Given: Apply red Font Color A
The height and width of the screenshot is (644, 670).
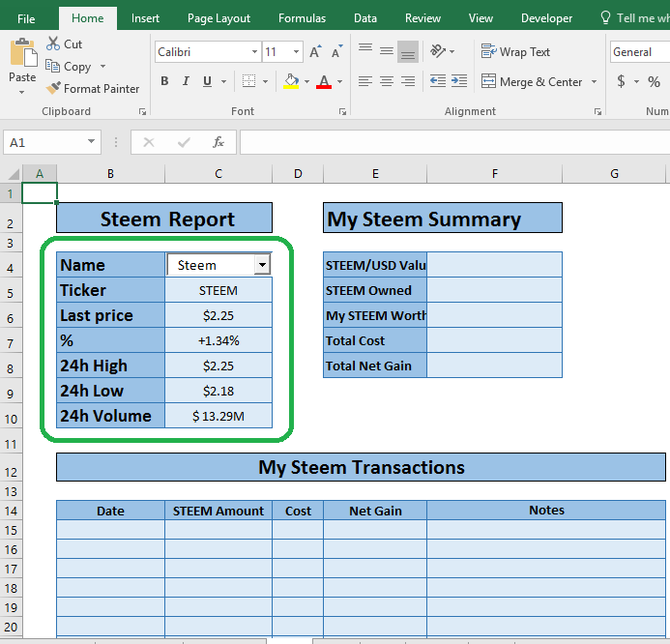Looking at the screenshot, I should [324, 81].
